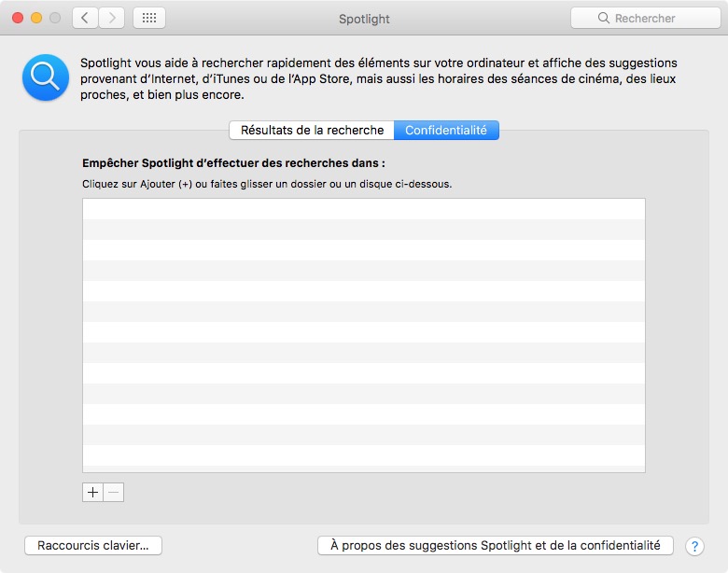
Task: Click the gray zoom window button
Action: (x=55, y=18)
